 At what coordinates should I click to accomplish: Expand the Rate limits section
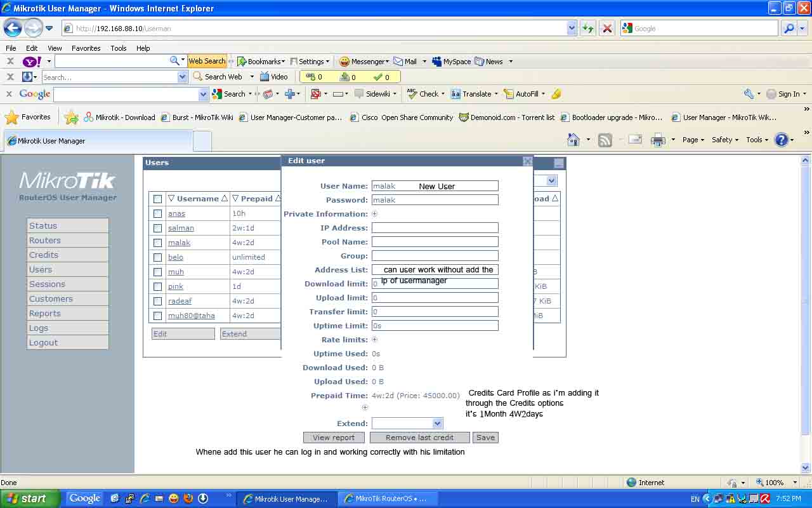pyautogui.click(x=374, y=340)
